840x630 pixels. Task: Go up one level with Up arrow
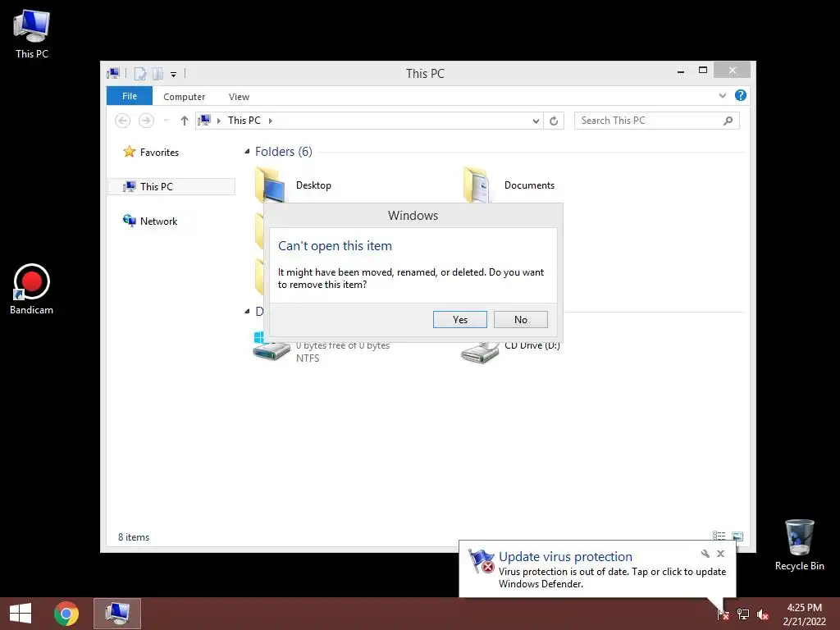[x=185, y=121]
